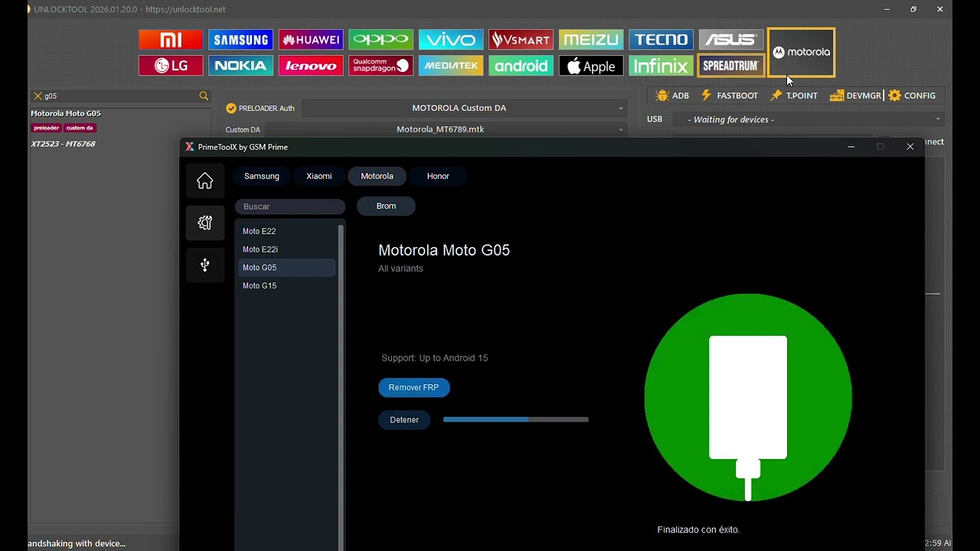Select the green android logo
980x551 pixels.
pos(521,66)
